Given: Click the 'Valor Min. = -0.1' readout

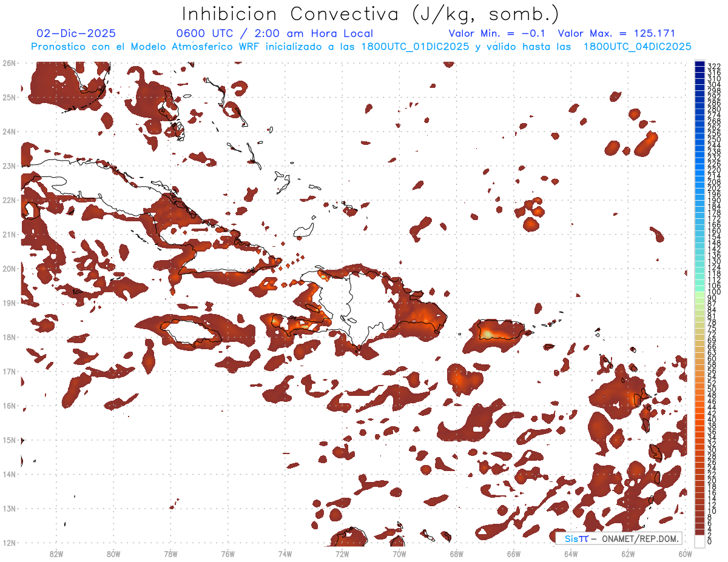Looking at the screenshot, I should [x=498, y=33].
